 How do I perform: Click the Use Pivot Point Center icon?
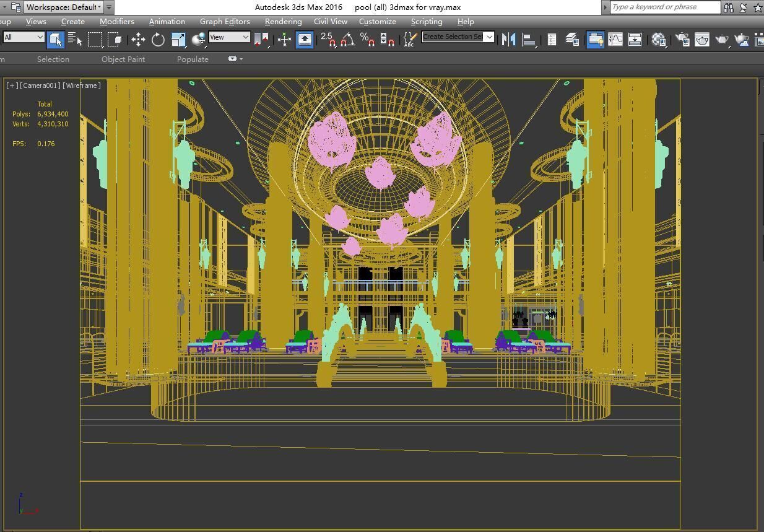tap(261, 40)
